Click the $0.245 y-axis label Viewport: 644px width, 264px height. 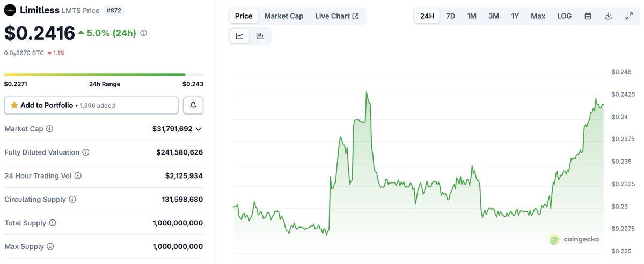tap(621, 72)
